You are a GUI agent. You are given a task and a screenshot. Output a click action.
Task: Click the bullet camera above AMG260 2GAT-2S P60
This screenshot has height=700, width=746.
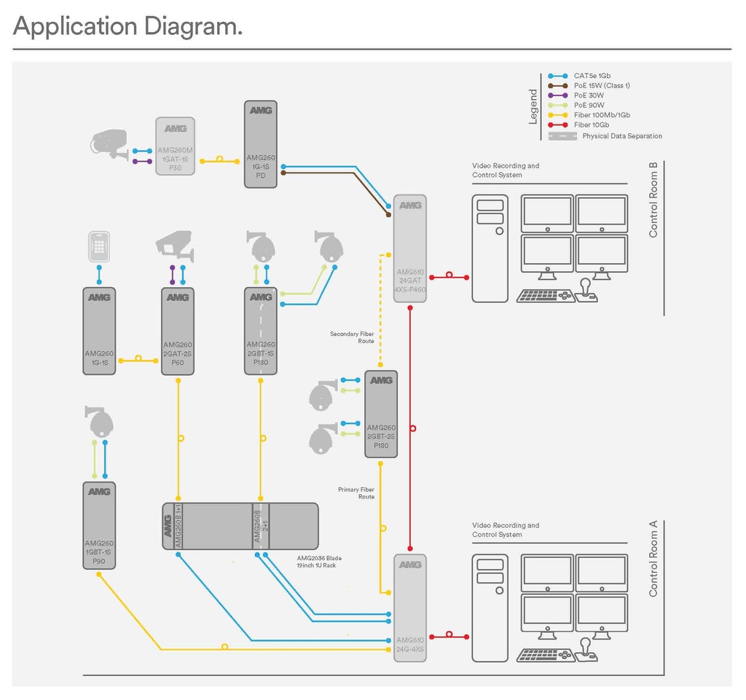tap(175, 245)
